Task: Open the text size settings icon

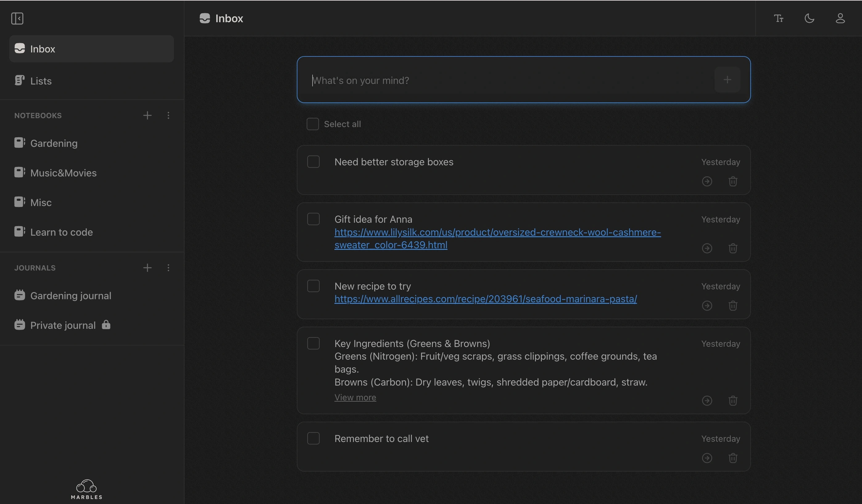Action: click(x=778, y=19)
